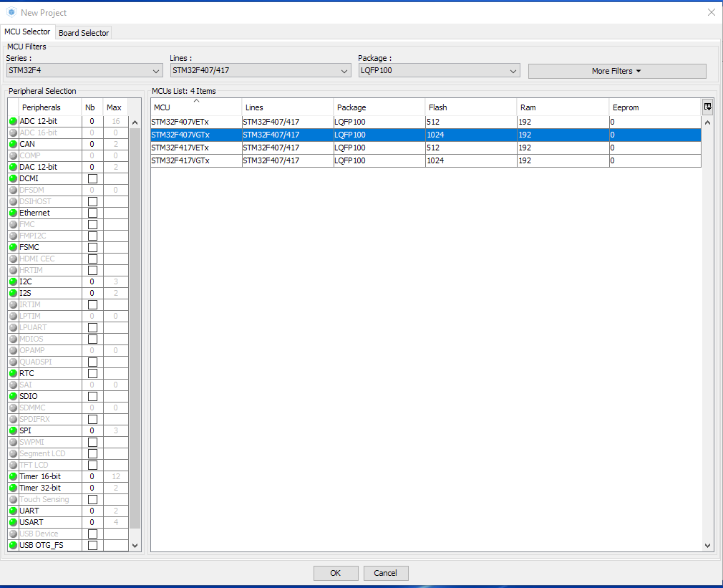Click the grey indicator next to HDMI CEC
The image size is (723, 588).
(14, 259)
